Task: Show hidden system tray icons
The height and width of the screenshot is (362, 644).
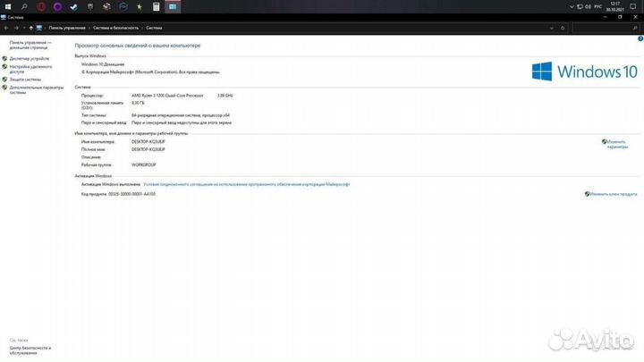Action: point(572,6)
